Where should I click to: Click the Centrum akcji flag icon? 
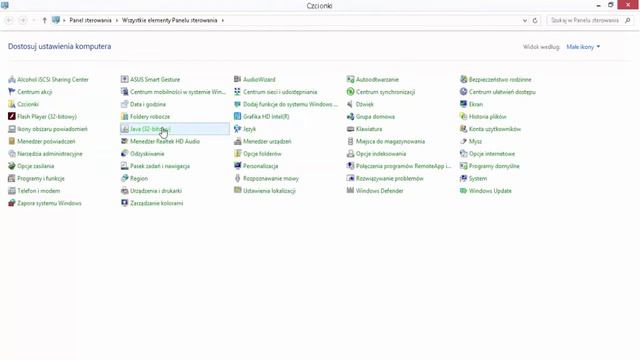click(11, 92)
